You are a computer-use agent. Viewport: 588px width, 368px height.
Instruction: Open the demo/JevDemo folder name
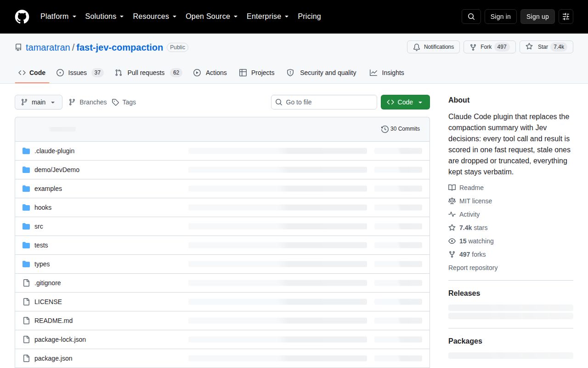57,170
